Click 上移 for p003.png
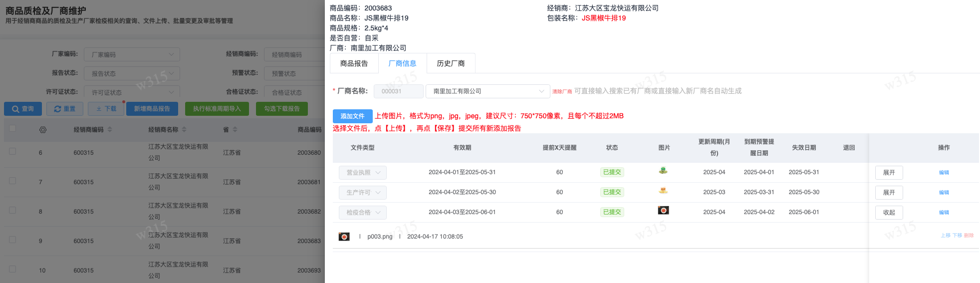This screenshot has width=980, height=283. 946,236
